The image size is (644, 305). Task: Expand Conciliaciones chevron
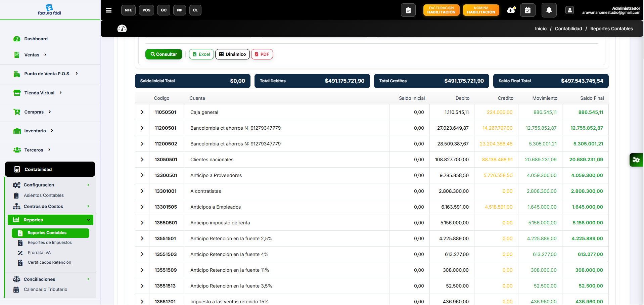pyautogui.click(x=88, y=279)
